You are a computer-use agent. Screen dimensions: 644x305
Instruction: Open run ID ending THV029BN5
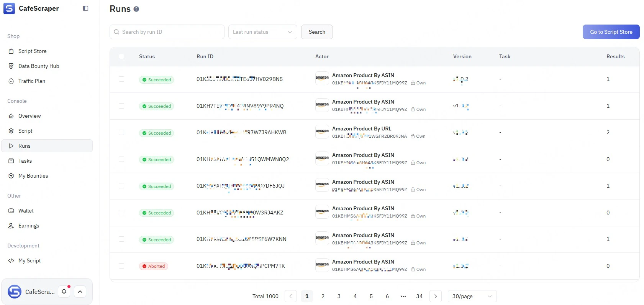pos(239,79)
